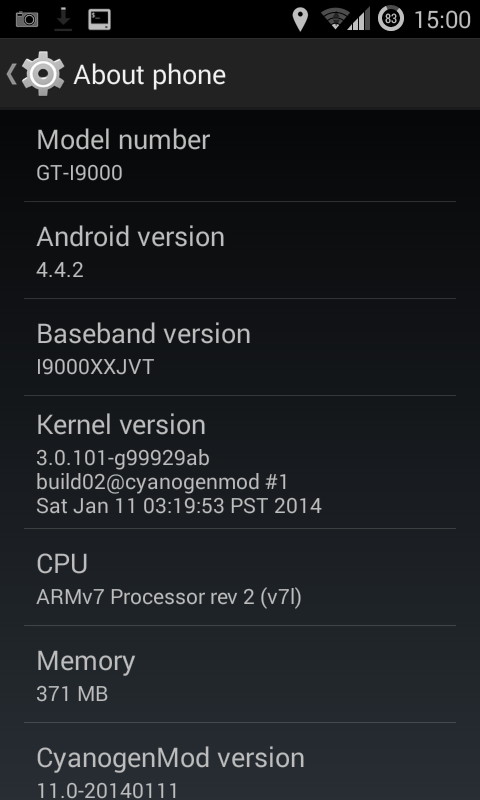This screenshot has width=480, height=800.
Task: Tap the Memory 371 MB item
Action: (x=240, y=674)
